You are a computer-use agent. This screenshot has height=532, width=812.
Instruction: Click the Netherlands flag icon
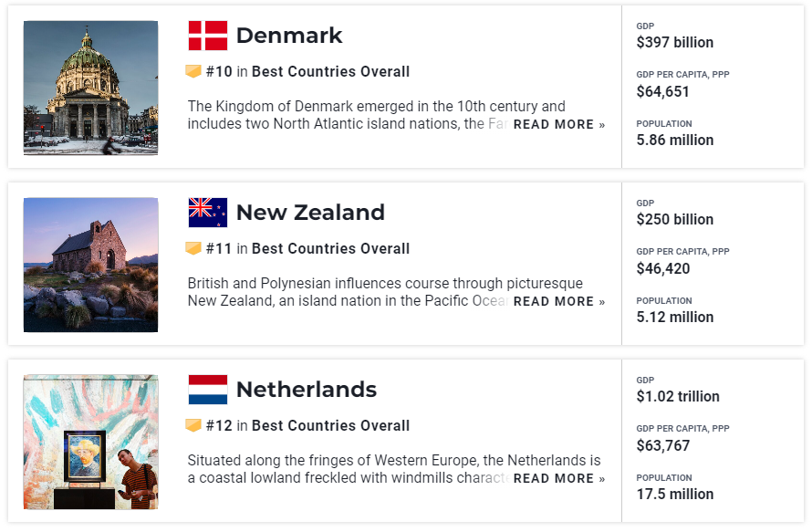click(x=208, y=390)
